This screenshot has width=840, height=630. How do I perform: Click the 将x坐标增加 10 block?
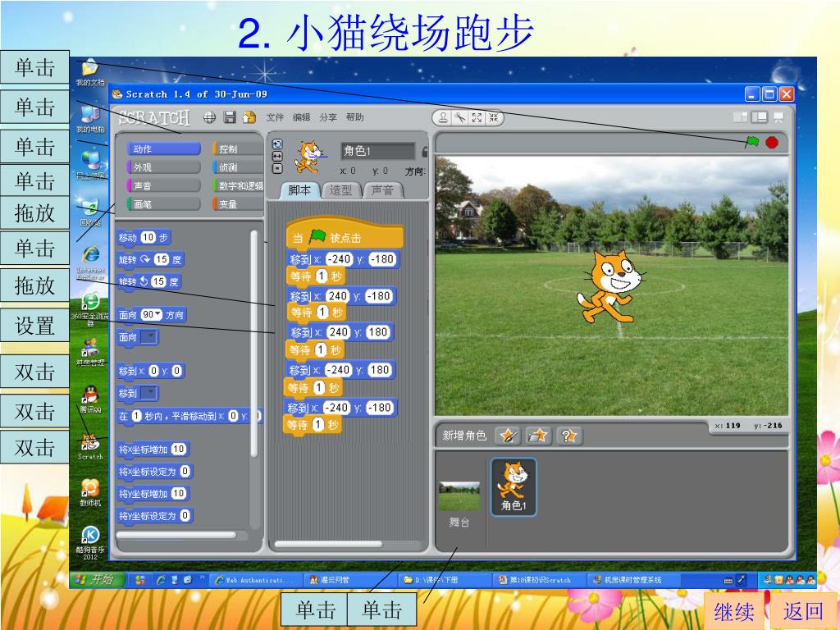point(153,449)
